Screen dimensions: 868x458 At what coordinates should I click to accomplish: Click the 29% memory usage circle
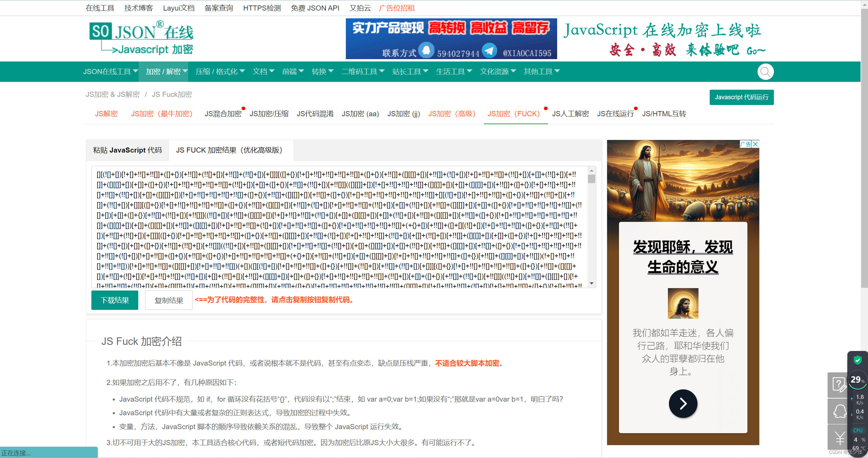click(857, 380)
